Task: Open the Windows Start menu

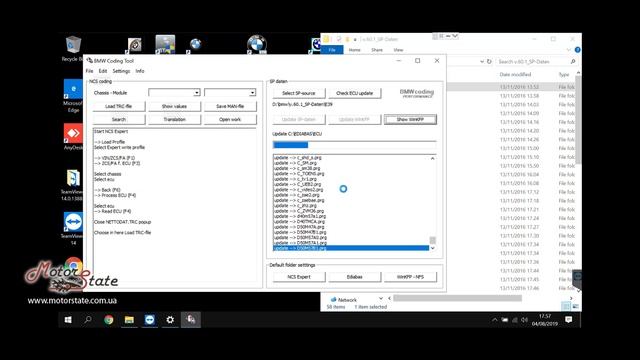Action: [68, 320]
